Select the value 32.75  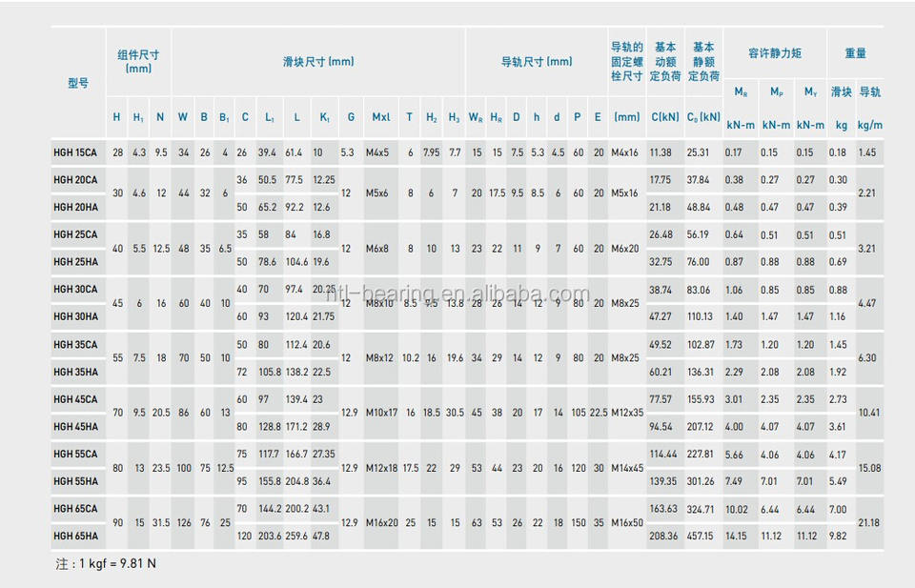click(x=661, y=262)
